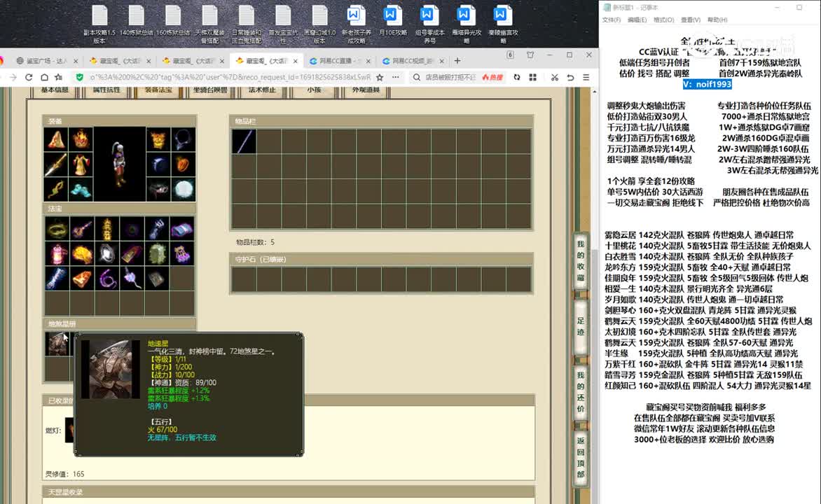Switch to the 网易CC直播 browser tab
This screenshot has width=821, height=504.
[x=339, y=61]
